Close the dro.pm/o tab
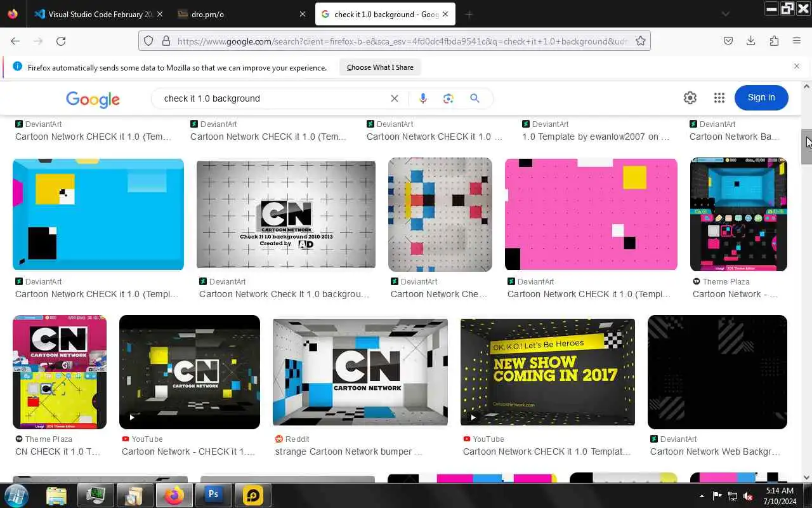Image resolution: width=812 pixels, height=508 pixels. (x=303, y=14)
